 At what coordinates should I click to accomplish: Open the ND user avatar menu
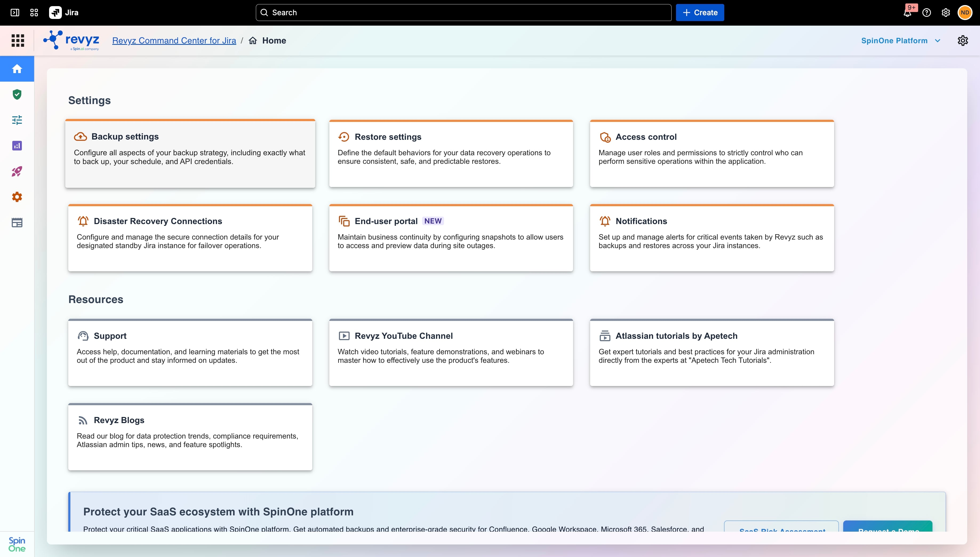[965, 13]
